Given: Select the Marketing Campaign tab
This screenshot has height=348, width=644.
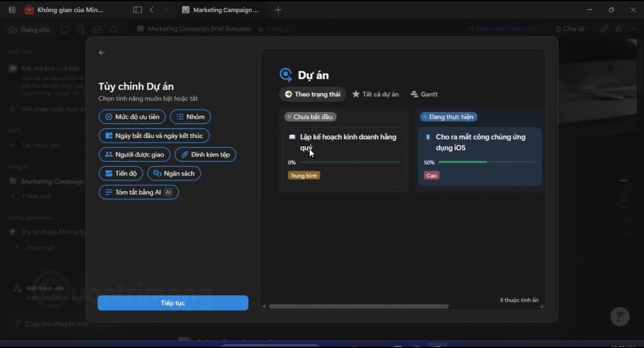Looking at the screenshot, I should click(x=220, y=10).
